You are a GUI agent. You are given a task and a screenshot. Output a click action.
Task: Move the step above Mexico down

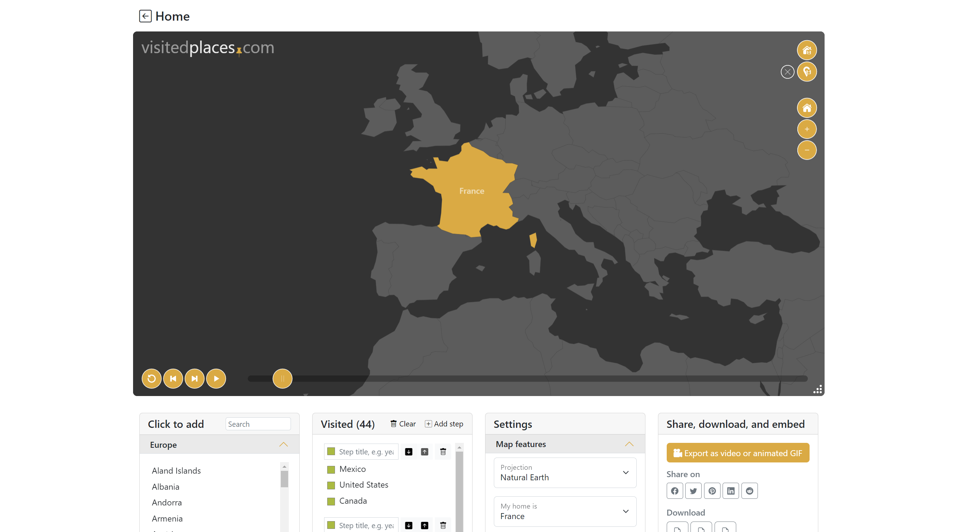pos(409,452)
